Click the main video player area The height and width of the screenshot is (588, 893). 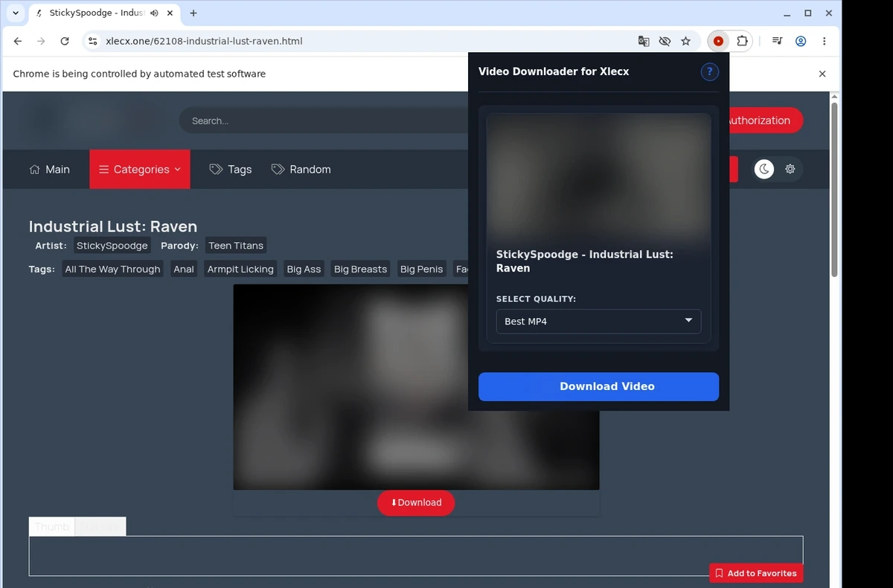pyautogui.click(x=416, y=387)
